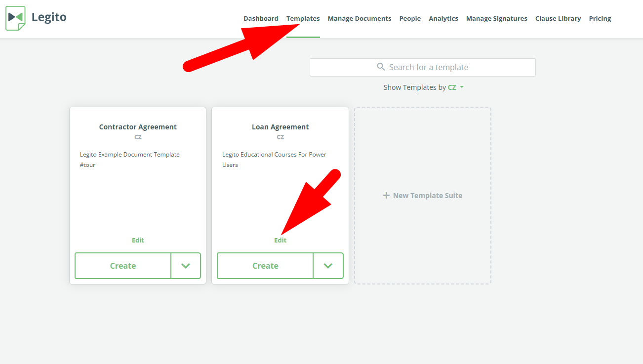Expand Loan Agreement create options chevron
Viewport: 643px width, 364px height.
(x=328, y=266)
